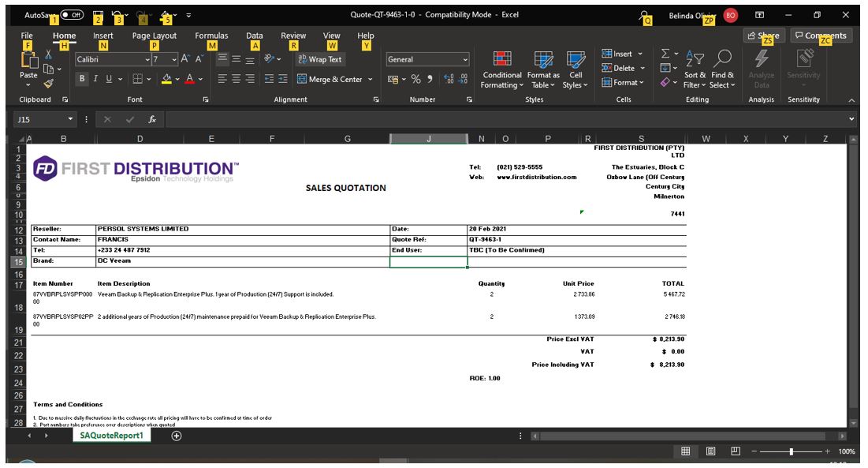Viewport: 868px width, 468px height.
Task: Click the Format Painter icon
Action: click(48, 84)
